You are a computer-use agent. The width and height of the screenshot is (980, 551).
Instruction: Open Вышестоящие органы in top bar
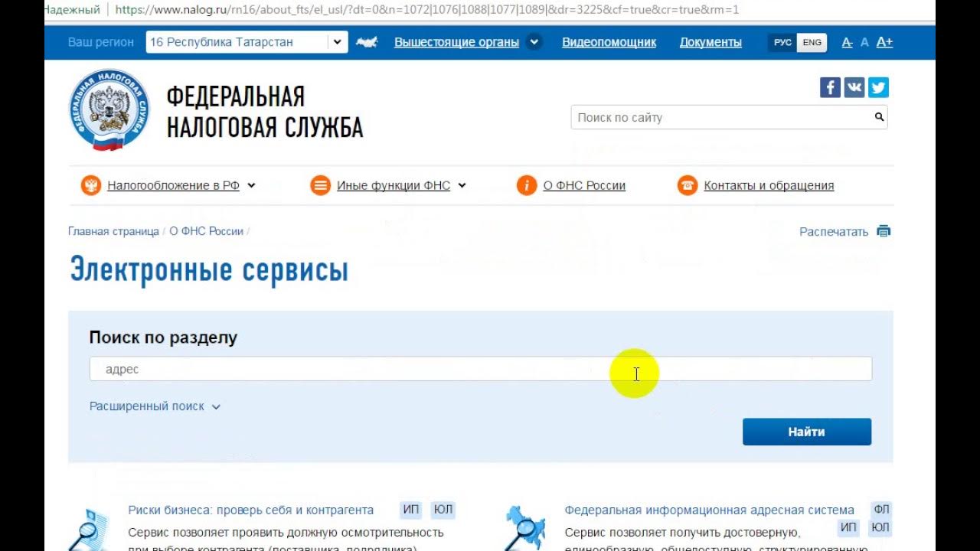[x=456, y=42]
